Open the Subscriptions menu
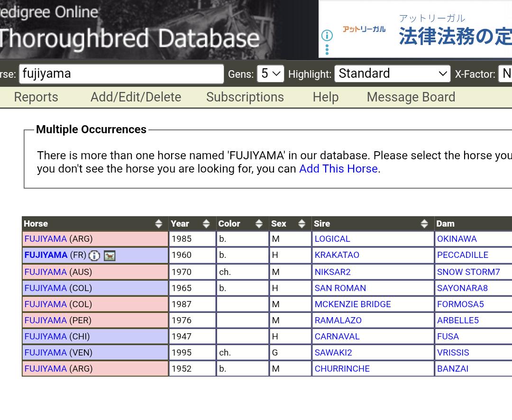Viewport: 512px width, 420px height. click(x=245, y=97)
